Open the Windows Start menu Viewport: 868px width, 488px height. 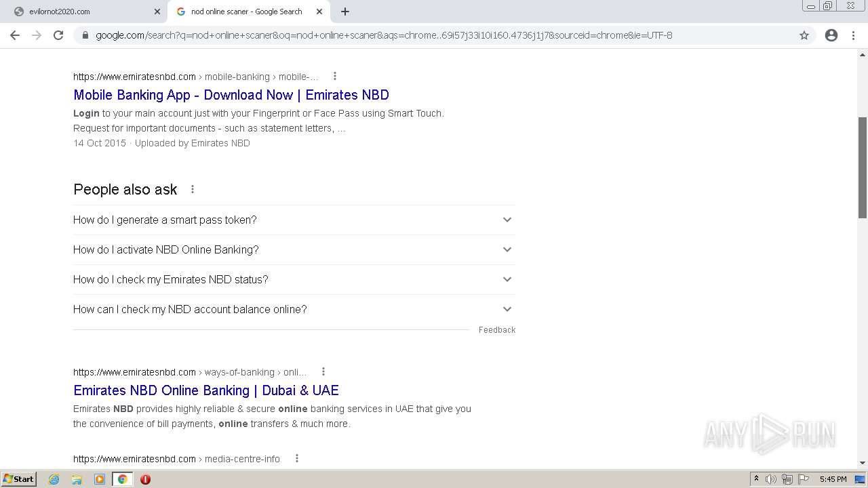(x=19, y=479)
